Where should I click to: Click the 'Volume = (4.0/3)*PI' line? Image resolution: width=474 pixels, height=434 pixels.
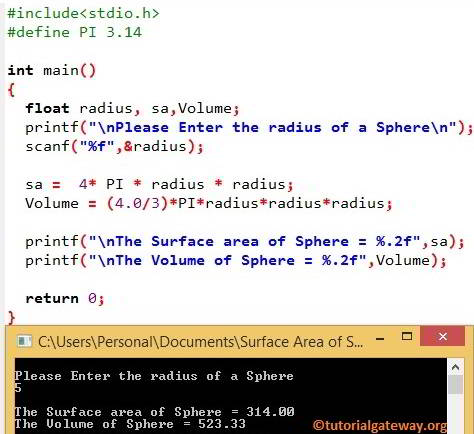pos(209,203)
